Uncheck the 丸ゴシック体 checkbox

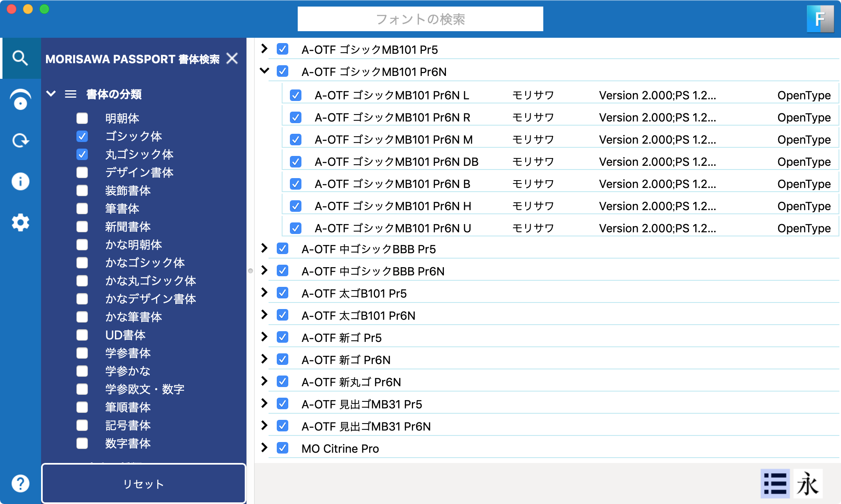click(x=82, y=154)
